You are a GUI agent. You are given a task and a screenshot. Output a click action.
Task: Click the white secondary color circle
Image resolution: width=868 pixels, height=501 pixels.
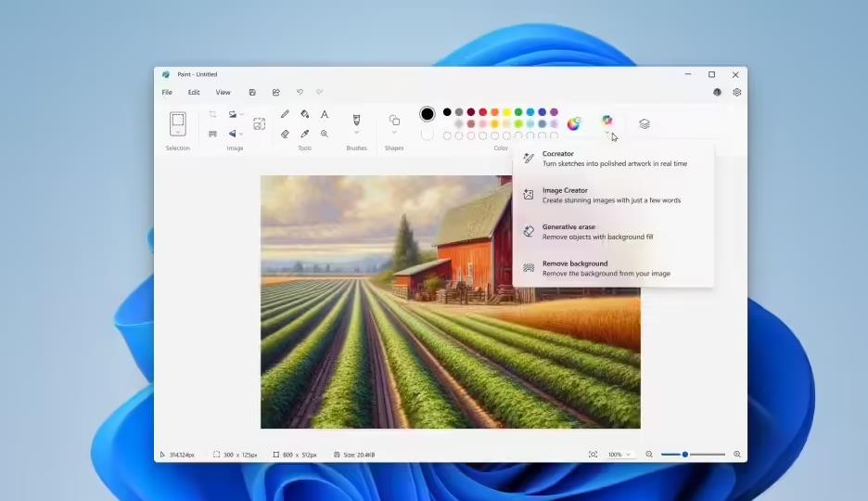tap(427, 135)
